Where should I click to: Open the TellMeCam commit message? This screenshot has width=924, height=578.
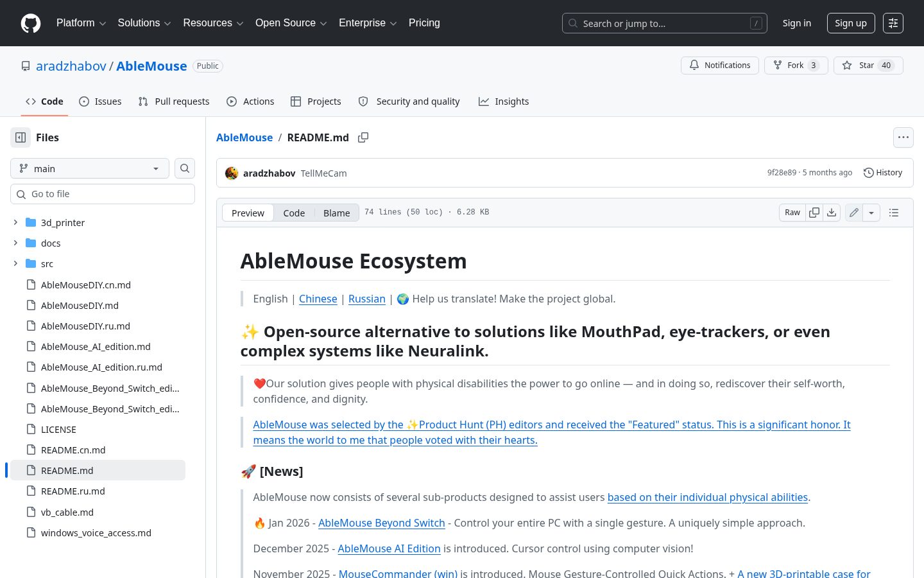323,173
